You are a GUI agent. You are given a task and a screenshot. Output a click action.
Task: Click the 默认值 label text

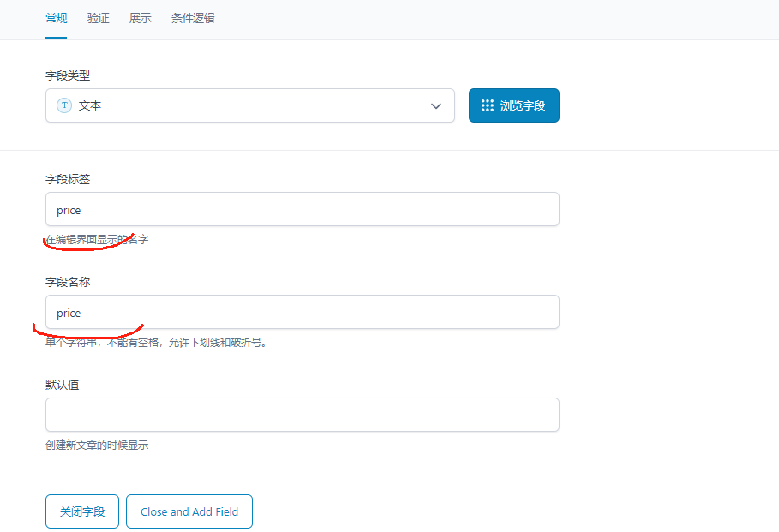62,385
